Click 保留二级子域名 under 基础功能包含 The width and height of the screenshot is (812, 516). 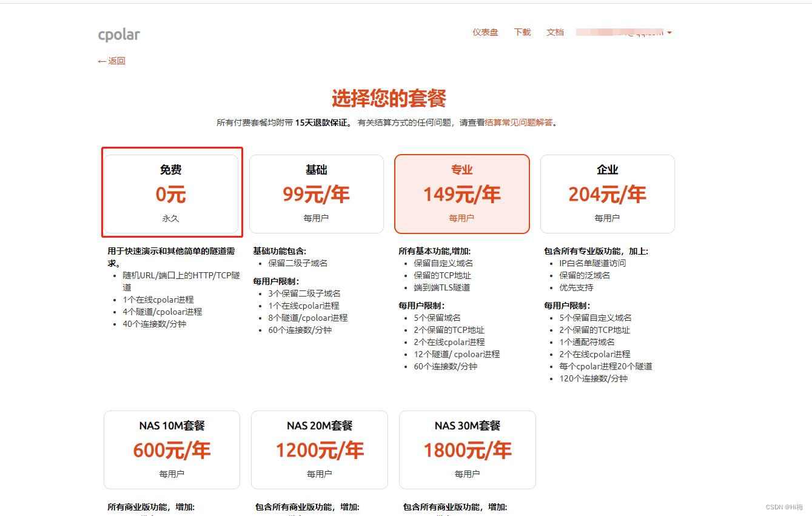(x=298, y=263)
